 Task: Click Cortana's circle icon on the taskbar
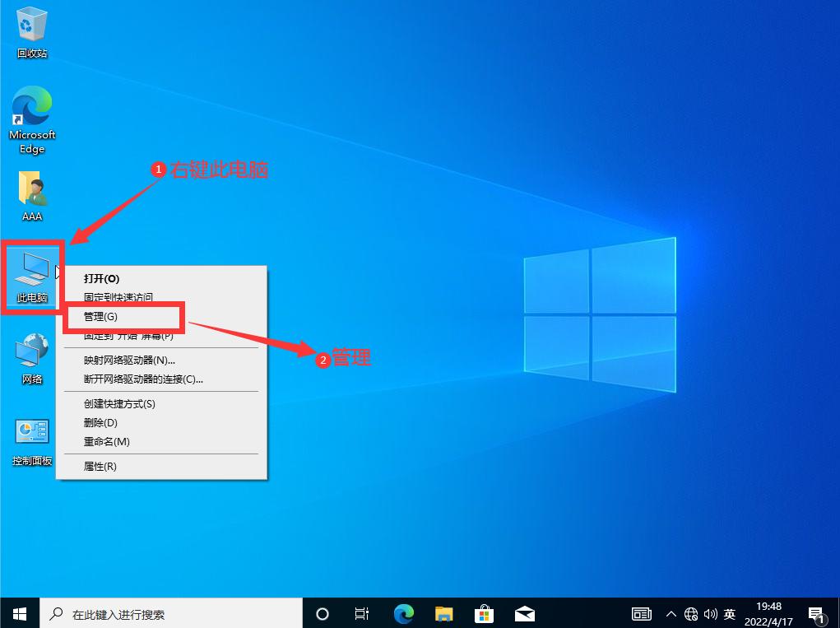(322, 613)
